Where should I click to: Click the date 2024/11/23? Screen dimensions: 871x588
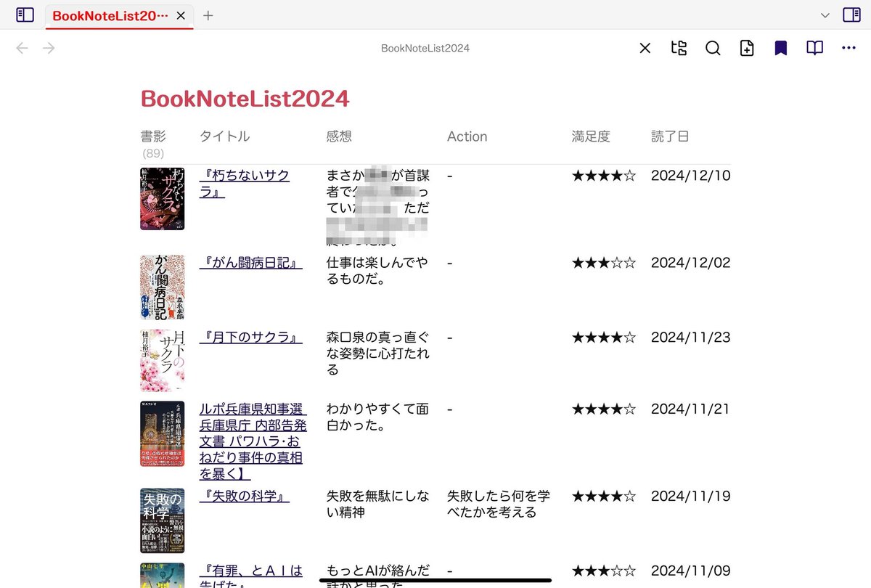[690, 338]
